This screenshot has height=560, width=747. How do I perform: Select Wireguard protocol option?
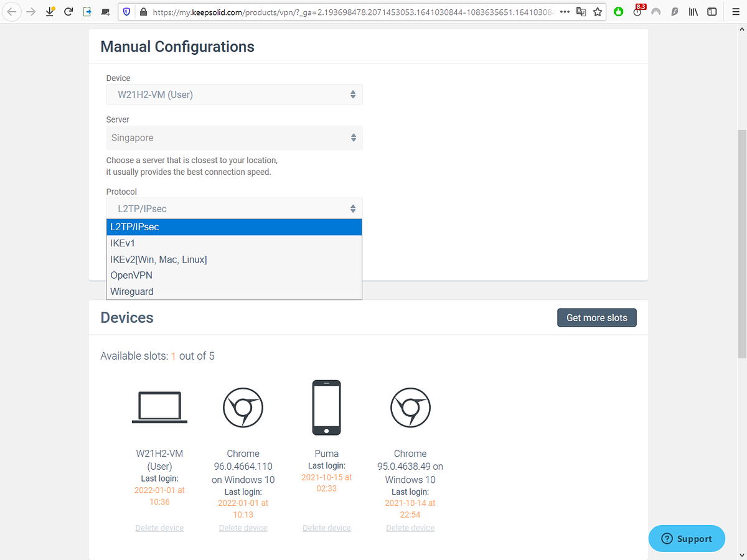[x=234, y=291]
